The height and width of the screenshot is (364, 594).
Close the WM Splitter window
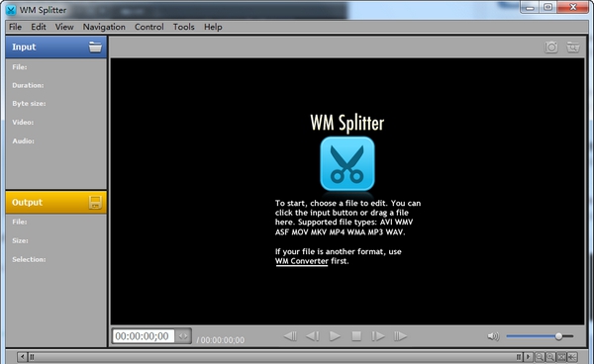(x=573, y=7)
